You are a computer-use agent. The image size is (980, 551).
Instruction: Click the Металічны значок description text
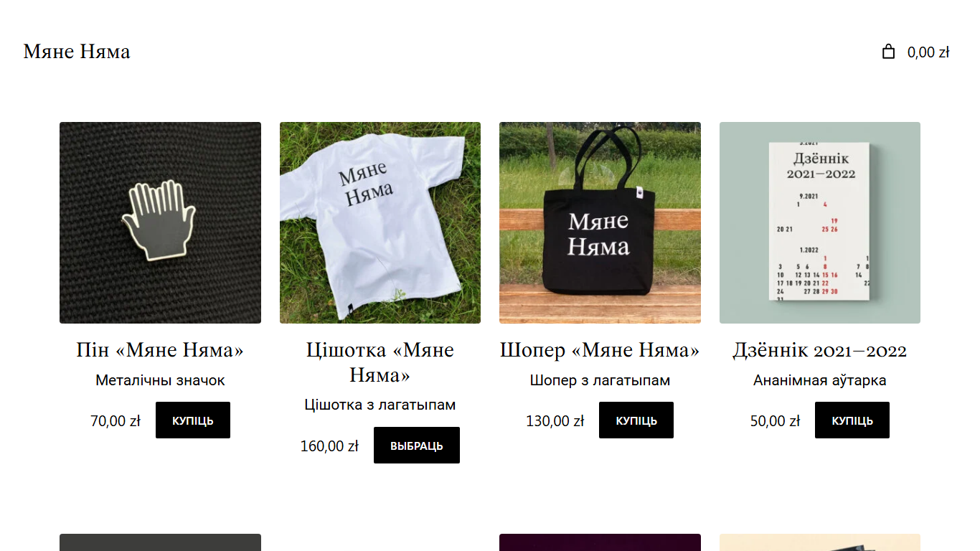coord(160,380)
